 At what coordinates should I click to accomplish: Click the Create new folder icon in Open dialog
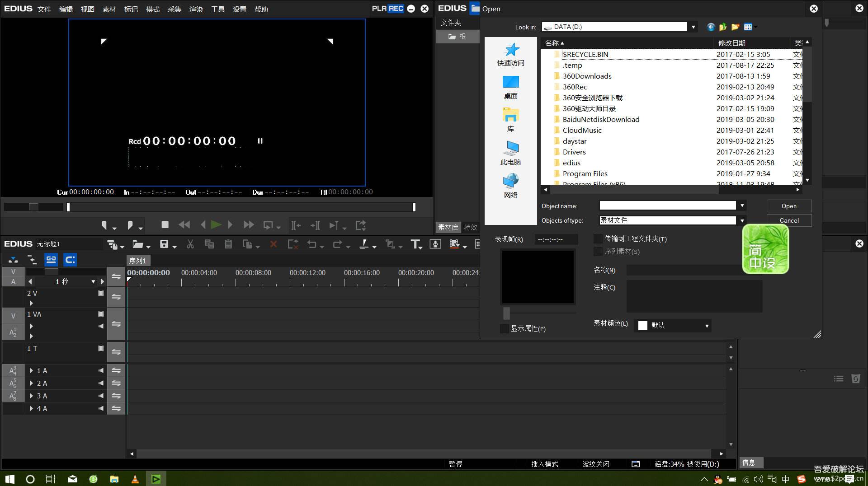[736, 27]
